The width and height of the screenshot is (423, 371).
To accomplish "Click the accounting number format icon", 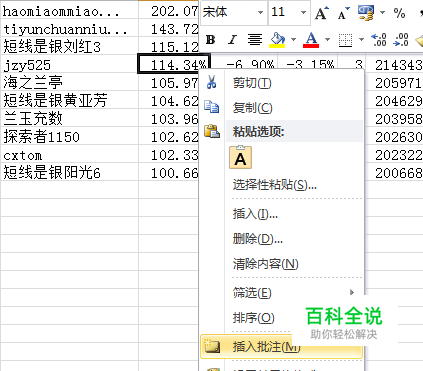I will coord(366,13).
